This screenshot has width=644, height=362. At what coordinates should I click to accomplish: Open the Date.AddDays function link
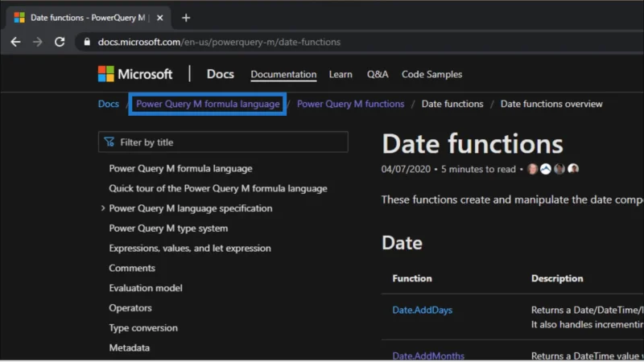[x=422, y=310]
